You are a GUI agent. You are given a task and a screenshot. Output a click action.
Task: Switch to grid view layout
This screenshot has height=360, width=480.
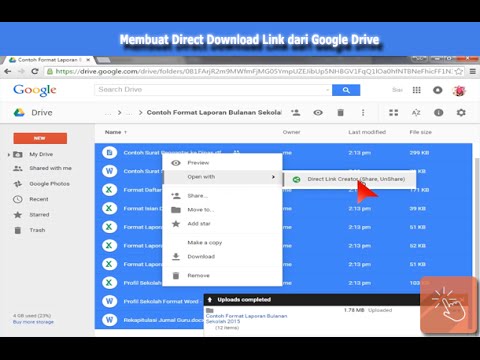pos(394,113)
